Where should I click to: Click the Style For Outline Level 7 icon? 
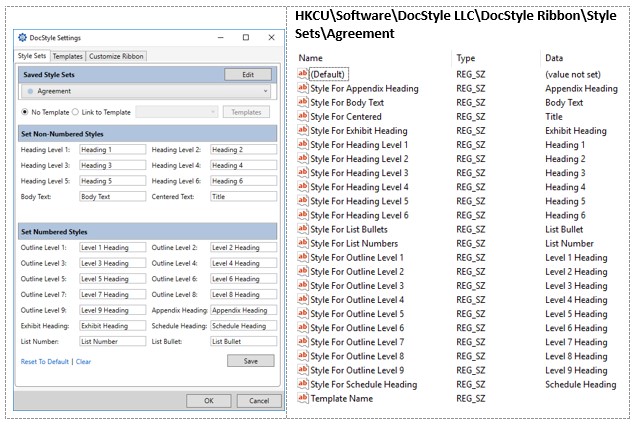pyautogui.click(x=302, y=341)
